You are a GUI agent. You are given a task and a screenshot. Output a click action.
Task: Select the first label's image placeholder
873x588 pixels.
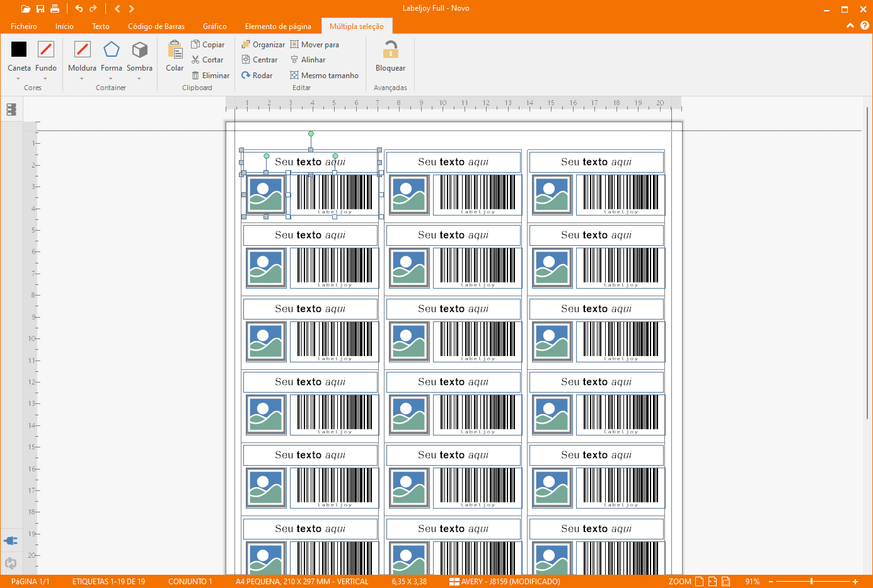pyautogui.click(x=266, y=195)
